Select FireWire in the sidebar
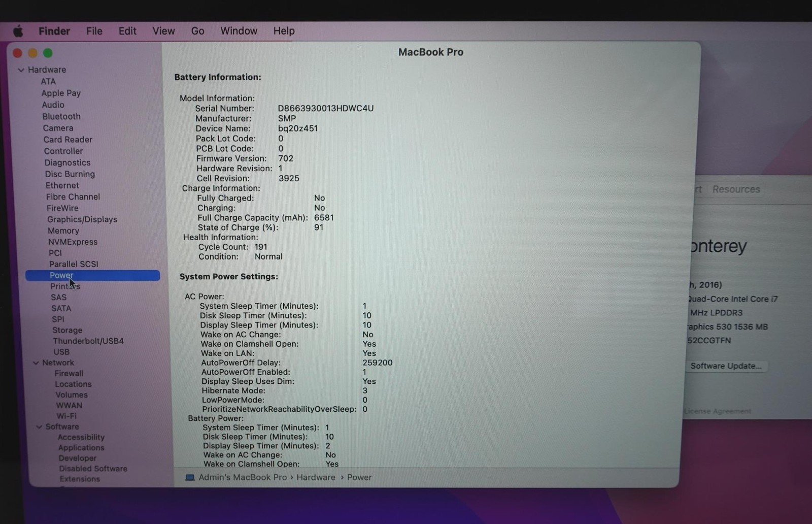This screenshot has height=524, width=812. pos(62,208)
